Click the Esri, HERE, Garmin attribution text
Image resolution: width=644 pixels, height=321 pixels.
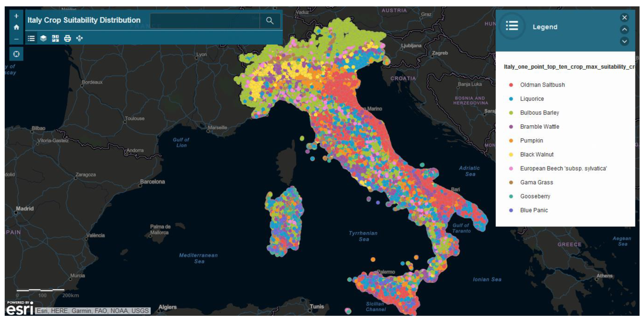point(92,311)
